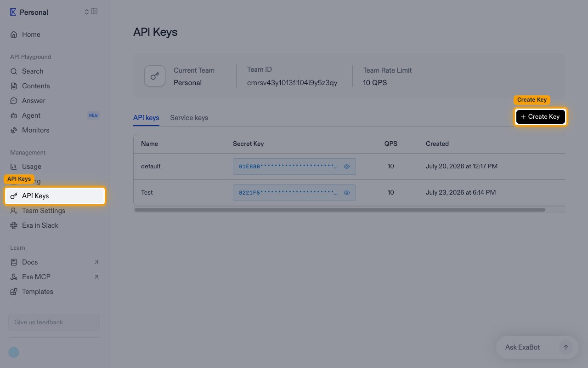Image resolution: width=588 pixels, height=368 pixels.
Task: Click the NEW badge beside Agent
Action: [x=94, y=115]
